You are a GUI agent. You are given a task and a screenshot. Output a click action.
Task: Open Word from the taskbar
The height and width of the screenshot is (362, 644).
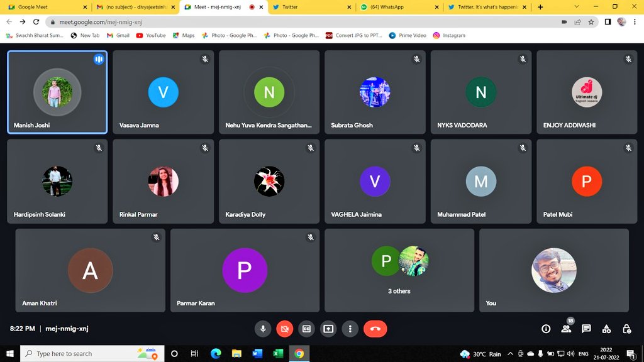point(257,353)
